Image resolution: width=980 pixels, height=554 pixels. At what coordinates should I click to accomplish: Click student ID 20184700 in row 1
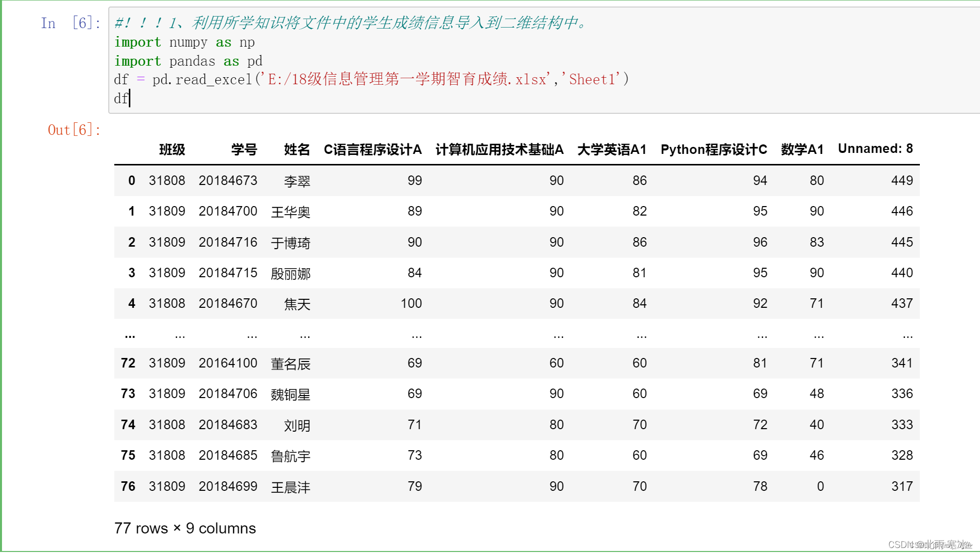pyautogui.click(x=228, y=211)
